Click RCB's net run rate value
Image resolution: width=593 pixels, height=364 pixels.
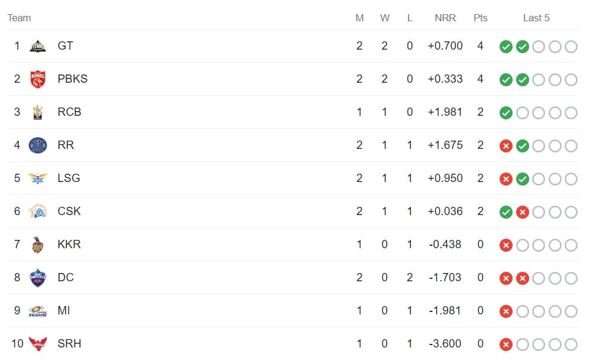tap(445, 112)
